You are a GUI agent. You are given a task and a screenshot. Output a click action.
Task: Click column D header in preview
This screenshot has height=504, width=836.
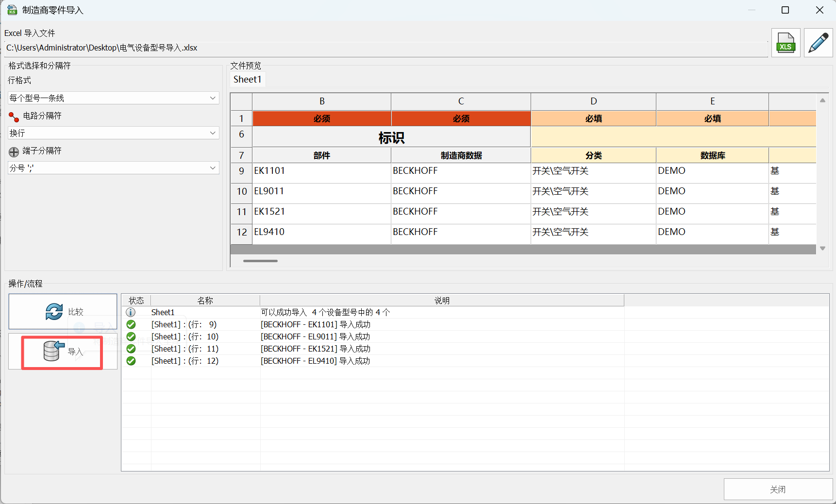[593, 101]
